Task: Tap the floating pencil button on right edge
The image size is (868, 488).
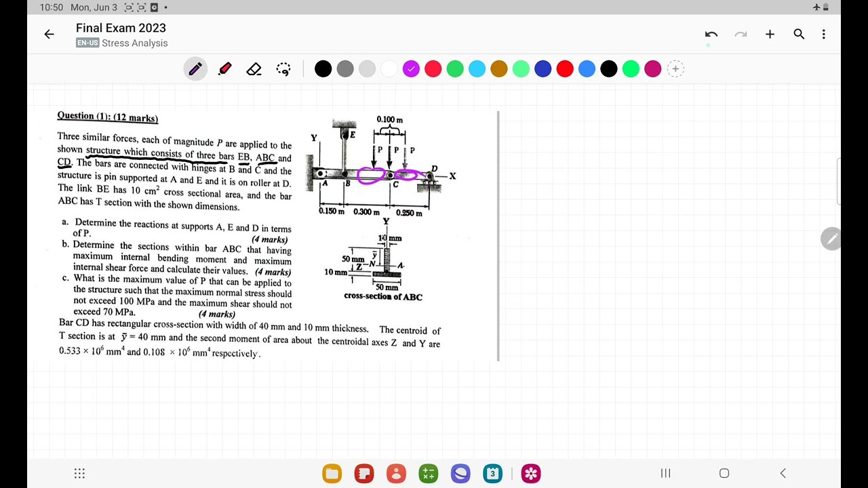Action: [831, 239]
